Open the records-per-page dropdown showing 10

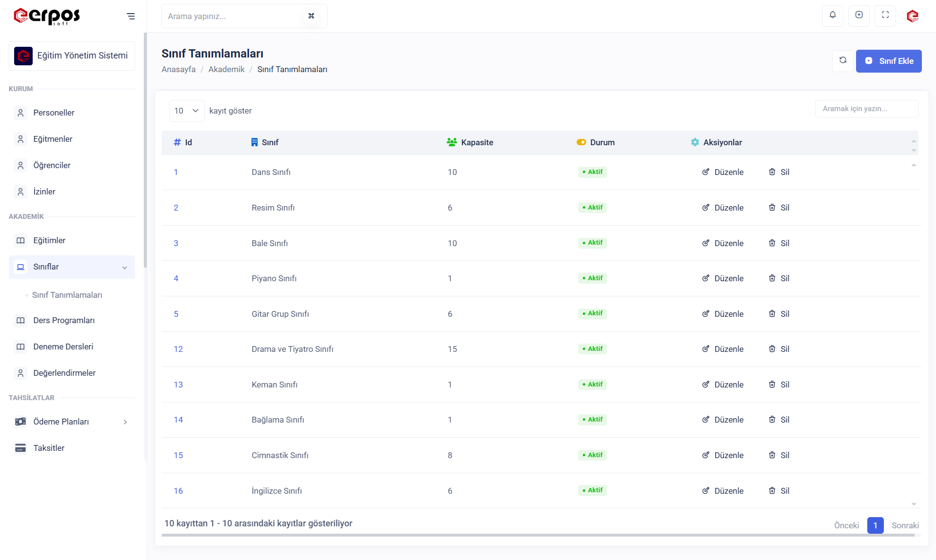187,111
